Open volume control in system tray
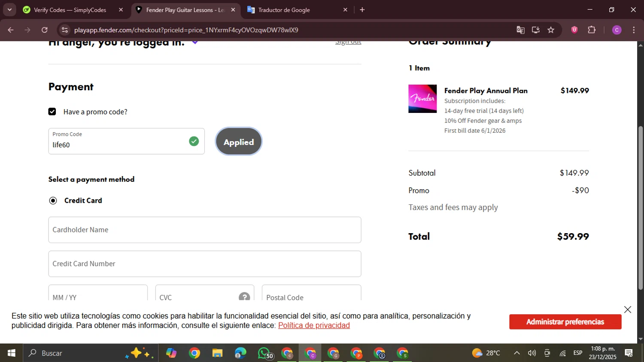Image resolution: width=644 pixels, height=362 pixels. 532,353
